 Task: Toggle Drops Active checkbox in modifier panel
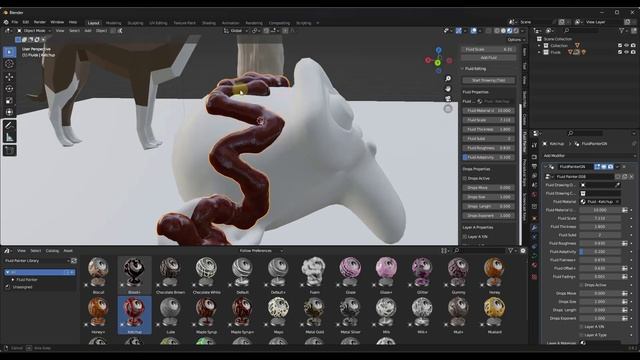(x=581, y=285)
